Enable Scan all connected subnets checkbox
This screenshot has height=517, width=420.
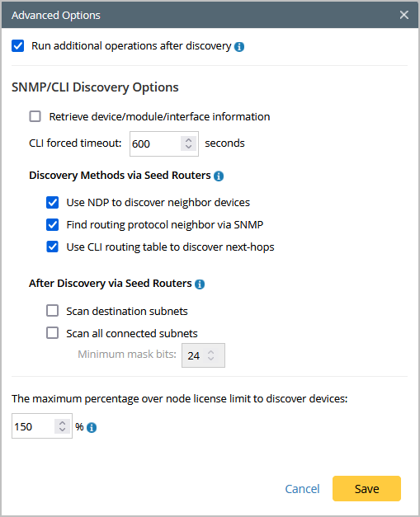coord(53,333)
